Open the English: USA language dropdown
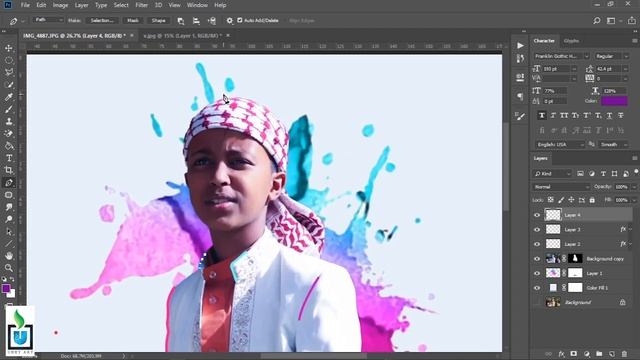The image size is (640, 360). pyautogui.click(x=560, y=144)
